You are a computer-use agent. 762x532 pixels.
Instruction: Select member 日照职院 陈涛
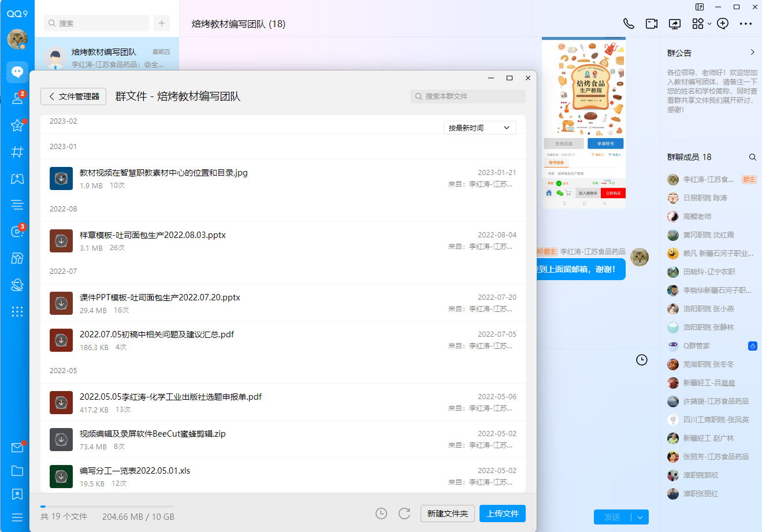(x=712, y=198)
